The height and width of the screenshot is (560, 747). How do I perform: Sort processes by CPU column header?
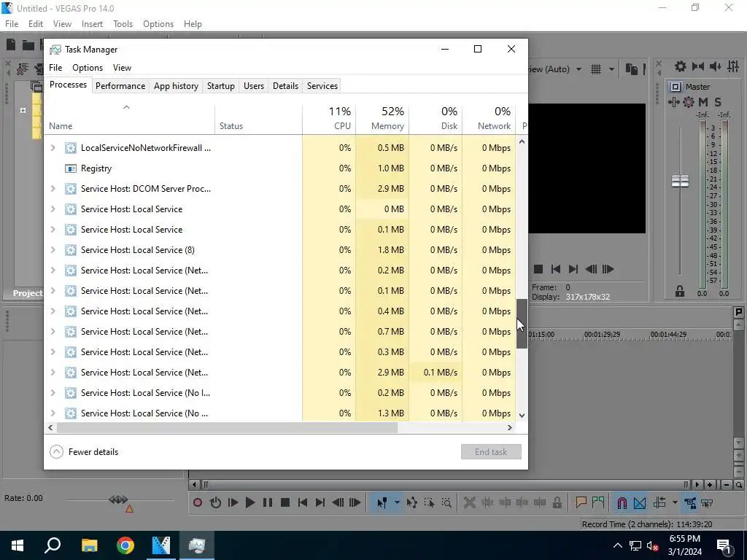[x=329, y=118]
